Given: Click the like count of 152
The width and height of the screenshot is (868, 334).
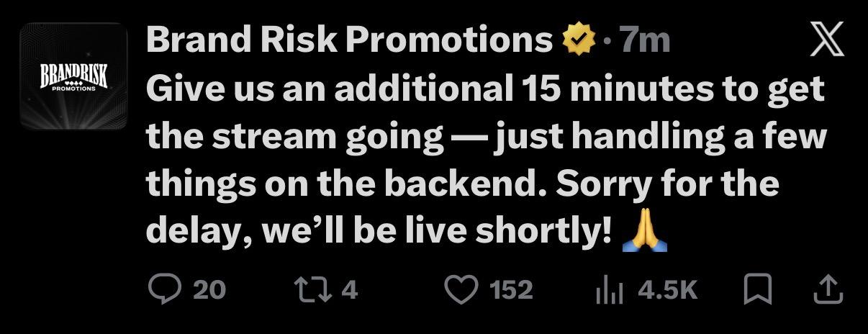Looking at the screenshot, I should tap(511, 290).
